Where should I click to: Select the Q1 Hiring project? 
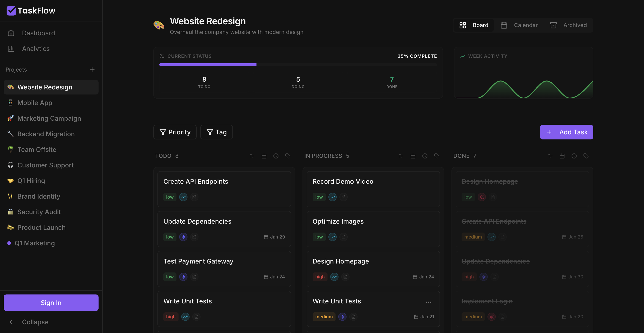[x=51, y=181]
